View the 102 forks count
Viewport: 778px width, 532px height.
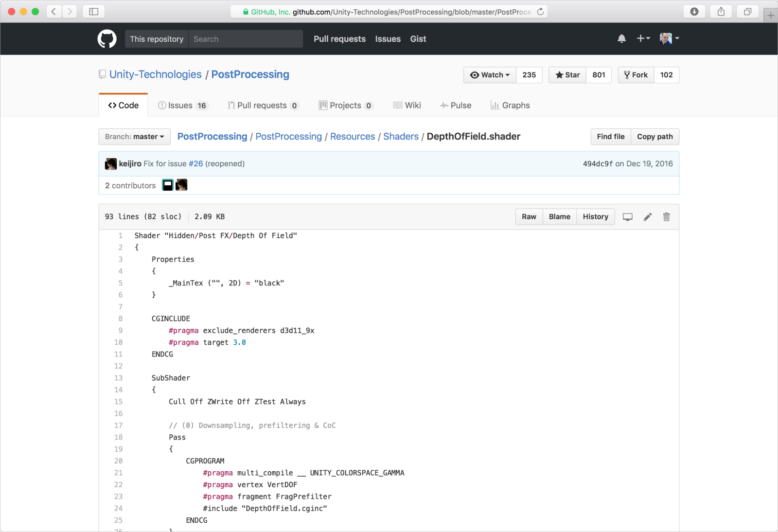pyautogui.click(x=667, y=75)
